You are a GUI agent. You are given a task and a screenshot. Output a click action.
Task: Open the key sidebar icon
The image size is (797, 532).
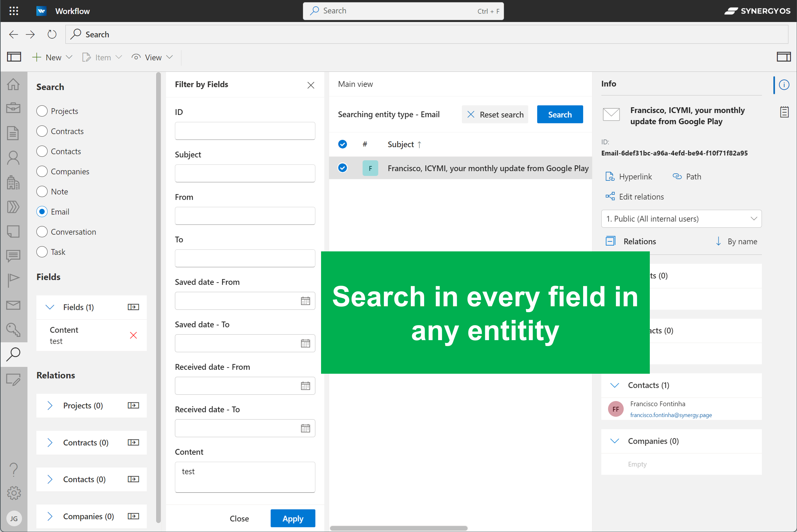pyautogui.click(x=14, y=329)
